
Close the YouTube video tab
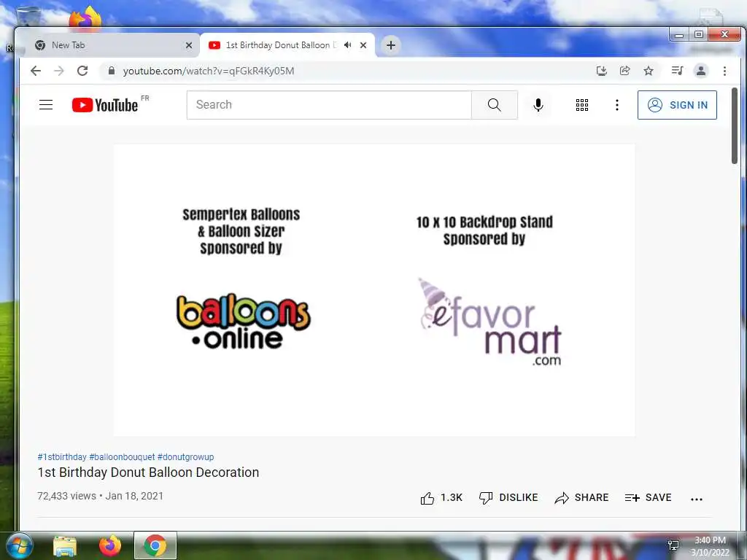pyautogui.click(x=363, y=45)
